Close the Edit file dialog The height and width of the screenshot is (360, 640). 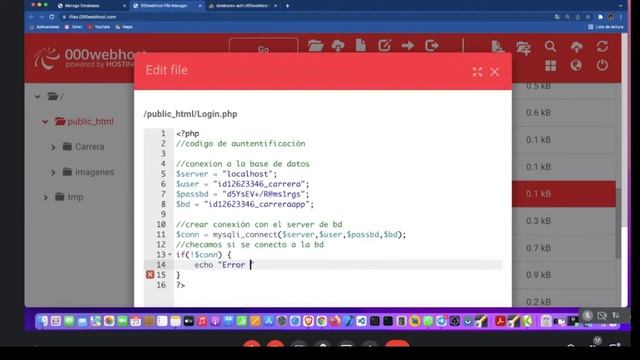pyautogui.click(x=494, y=72)
